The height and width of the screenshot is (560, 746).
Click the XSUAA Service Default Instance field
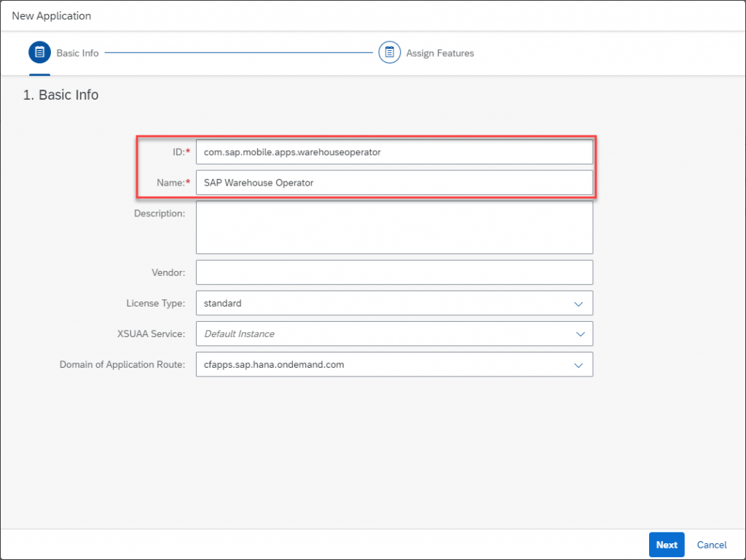pyautogui.click(x=394, y=334)
